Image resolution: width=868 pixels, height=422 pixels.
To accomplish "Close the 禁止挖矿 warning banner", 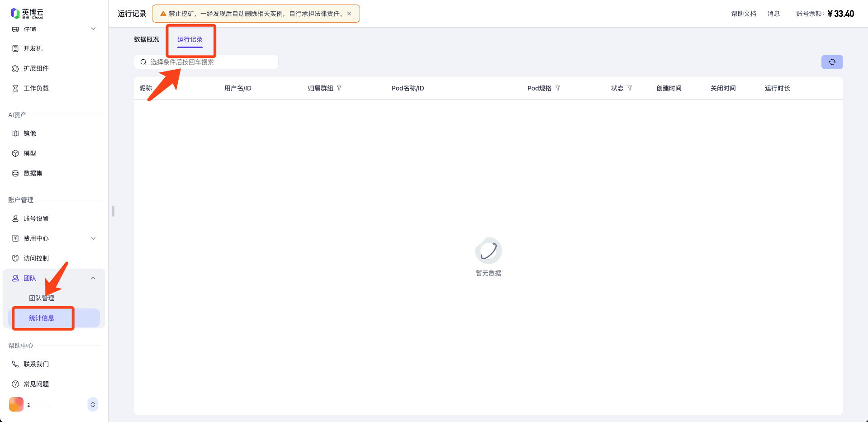I will coord(349,14).
